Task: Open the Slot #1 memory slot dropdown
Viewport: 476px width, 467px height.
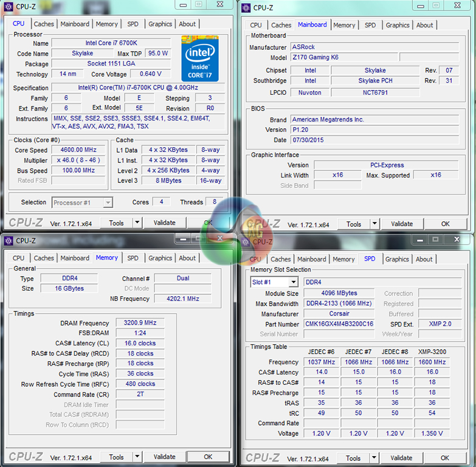Action: pyautogui.click(x=292, y=282)
